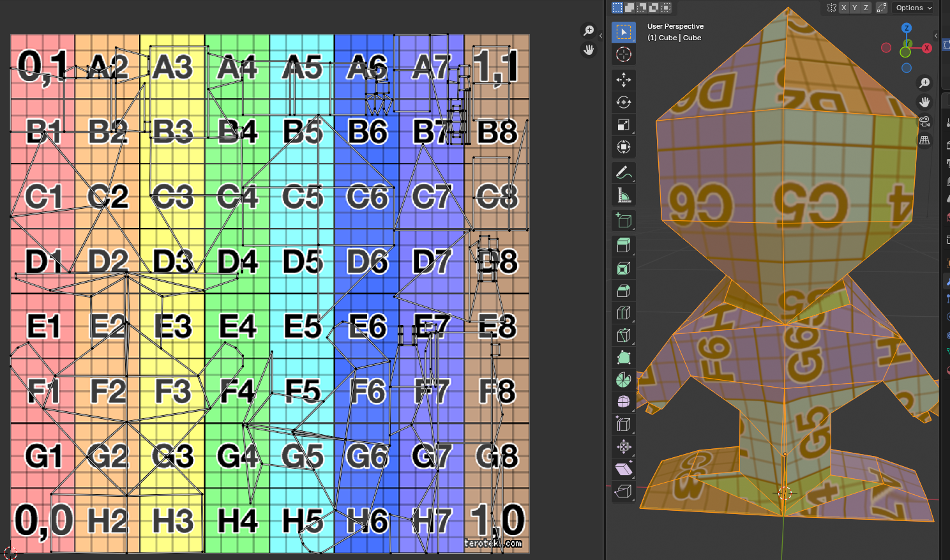
Task: Activate the Extrude Region tool
Action: [x=624, y=246]
